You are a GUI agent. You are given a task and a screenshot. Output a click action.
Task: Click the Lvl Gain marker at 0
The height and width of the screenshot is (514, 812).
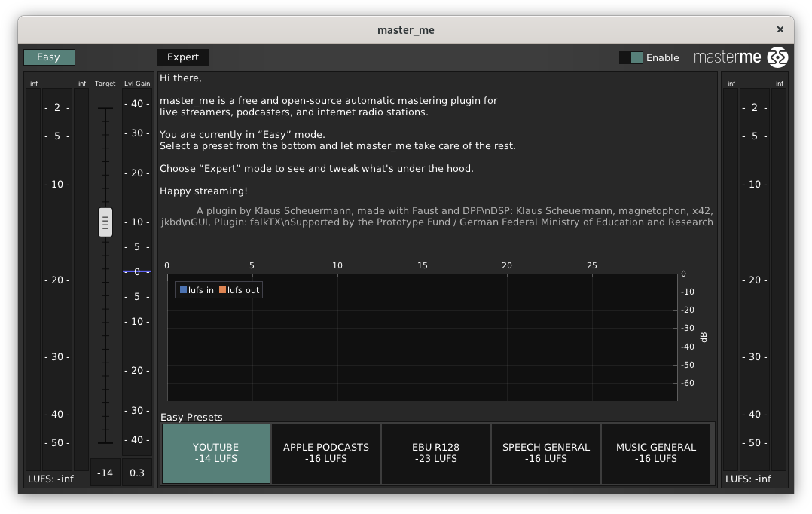[x=137, y=270]
